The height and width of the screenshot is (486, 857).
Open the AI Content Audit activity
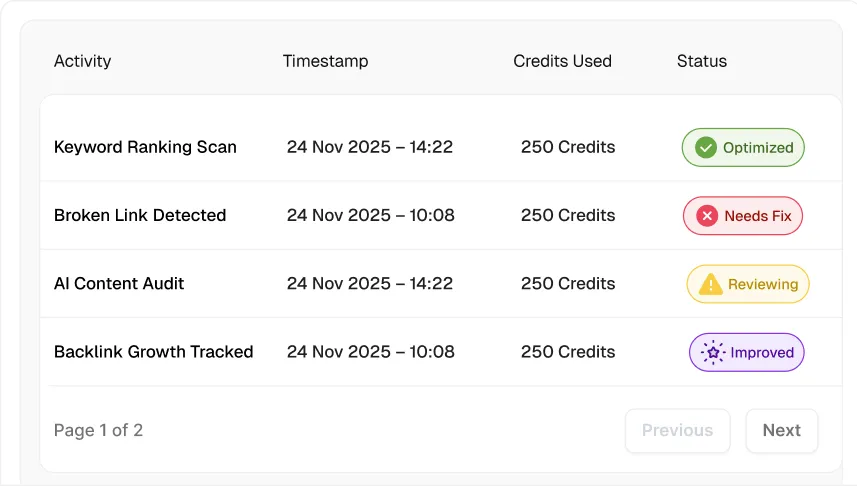119,284
